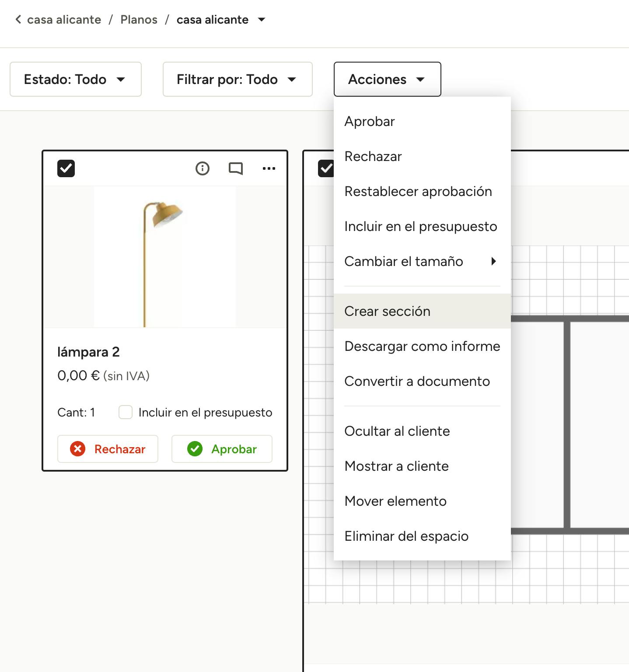Image resolution: width=629 pixels, height=672 pixels.
Task: Click the lámpara 2 product image
Action: (x=165, y=257)
